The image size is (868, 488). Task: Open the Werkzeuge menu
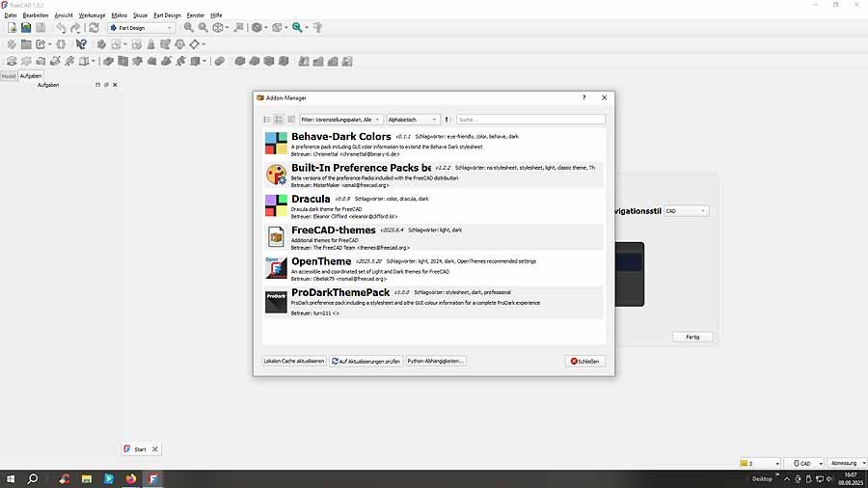point(92,15)
